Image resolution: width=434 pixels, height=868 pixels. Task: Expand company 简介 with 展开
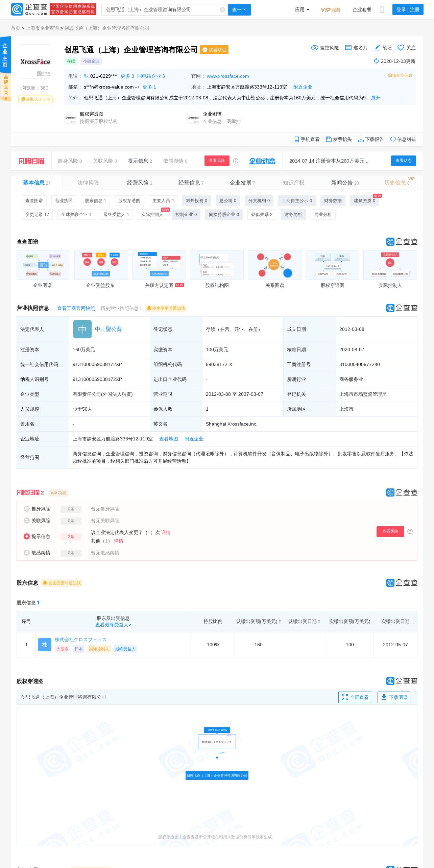(x=376, y=98)
